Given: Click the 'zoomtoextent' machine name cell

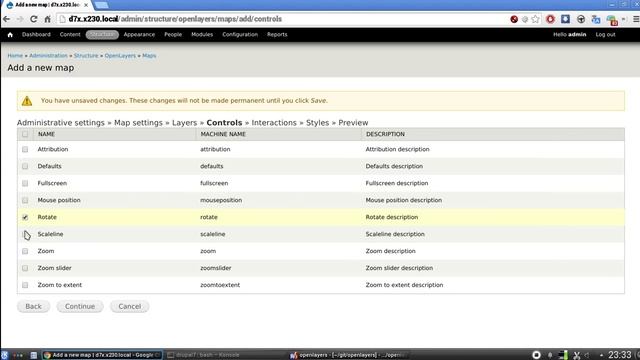Looking at the screenshot, I should [220, 285].
